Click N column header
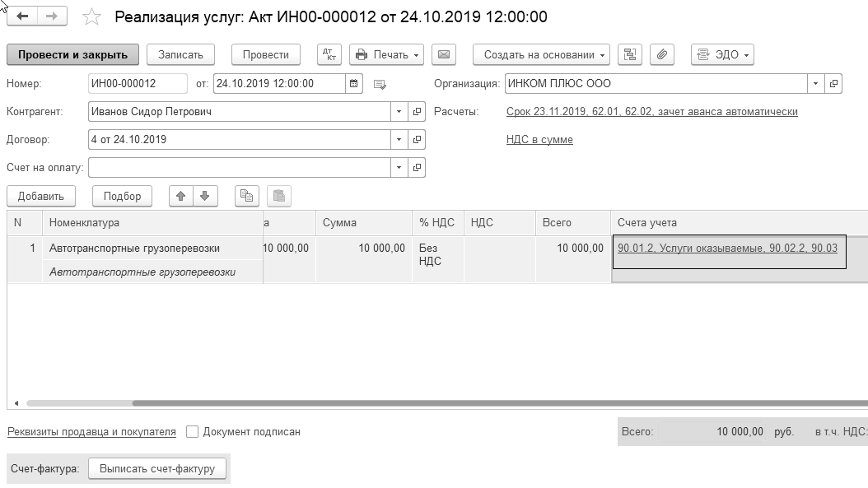This screenshot has width=868, height=488. click(x=25, y=222)
